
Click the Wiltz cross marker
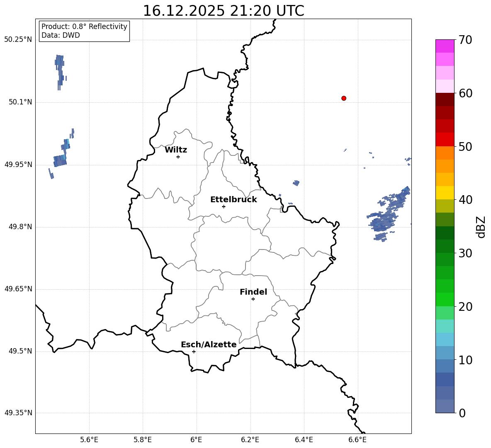[x=178, y=157]
